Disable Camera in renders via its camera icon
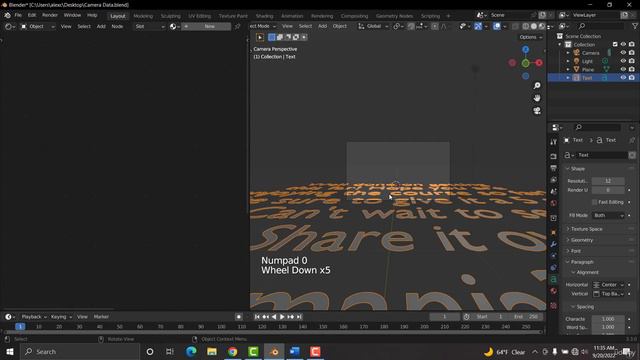The image size is (640, 360). [x=632, y=53]
